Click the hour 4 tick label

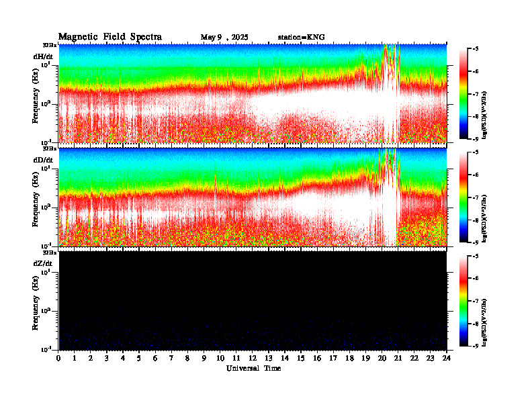click(123, 358)
